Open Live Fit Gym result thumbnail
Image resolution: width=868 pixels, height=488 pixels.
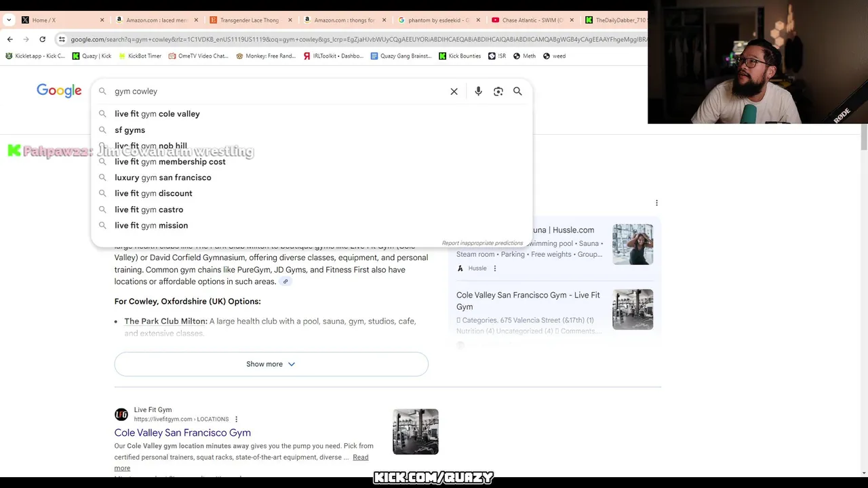(416, 432)
